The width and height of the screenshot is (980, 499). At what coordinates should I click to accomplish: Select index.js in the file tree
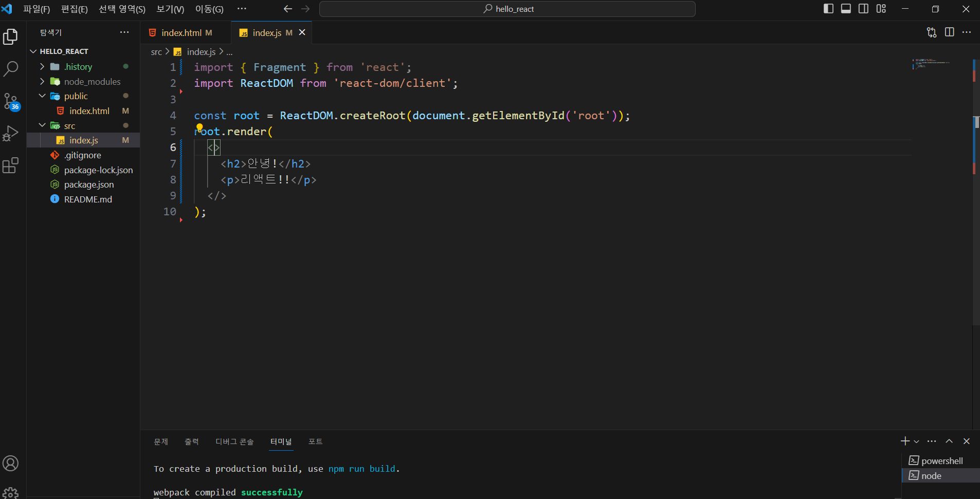pos(83,140)
